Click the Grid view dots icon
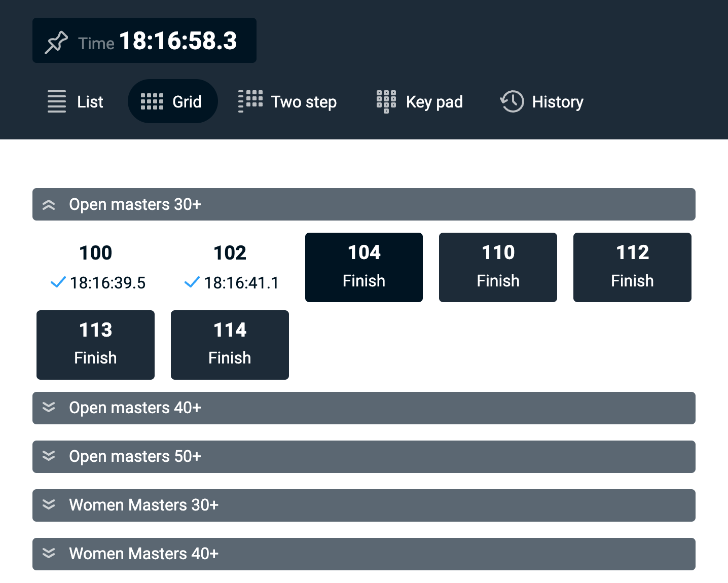The height and width of the screenshot is (583, 728). (152, 101)
